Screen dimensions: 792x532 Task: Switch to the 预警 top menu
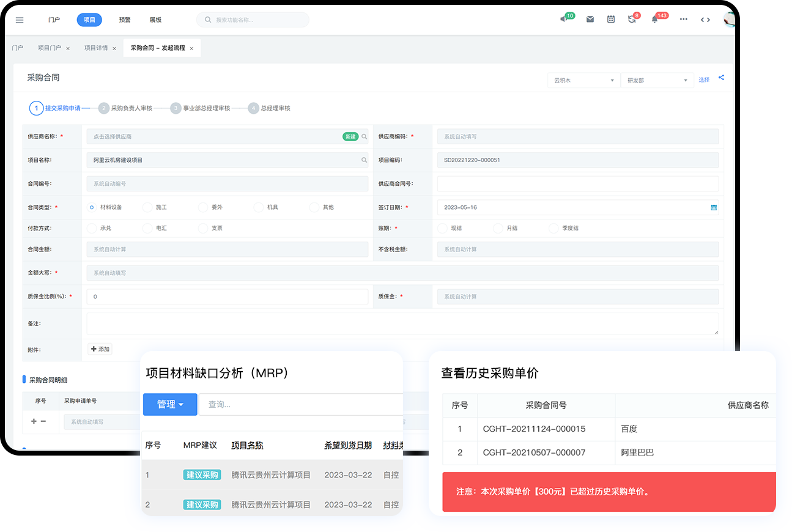125,20
